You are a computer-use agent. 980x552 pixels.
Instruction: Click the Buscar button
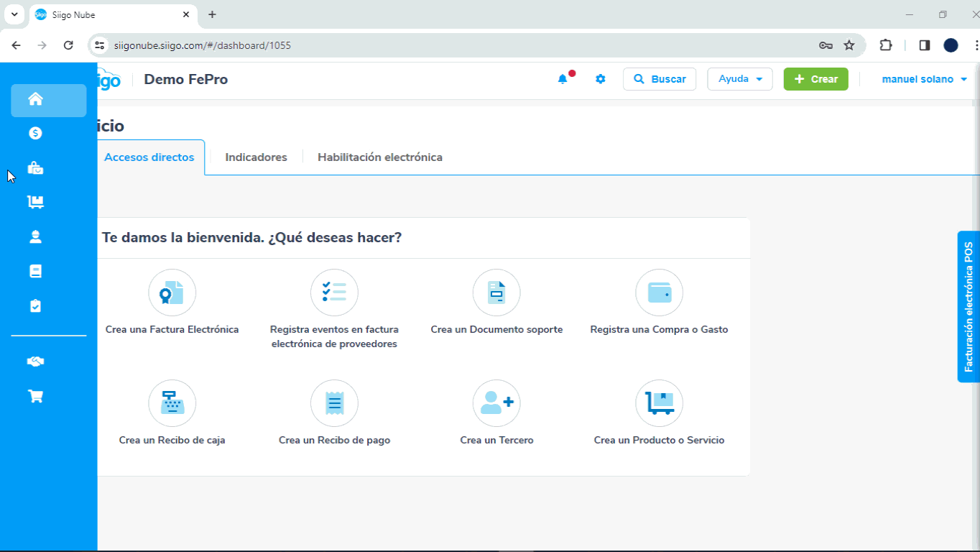coord(660,79)
